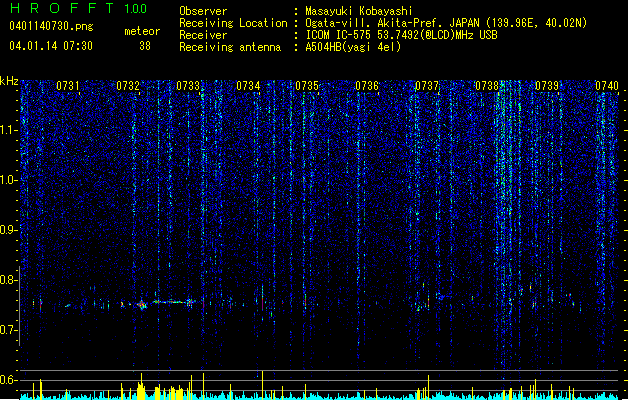Image resolution: width=629 pixels, height=400 pixels.
Task: Click the Receiver field label
Action: 203,35
